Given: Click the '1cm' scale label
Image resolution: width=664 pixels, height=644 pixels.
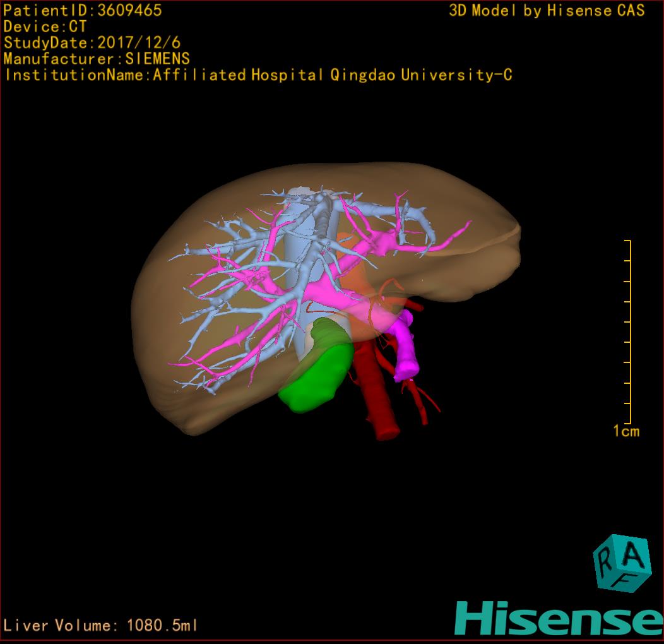Looking at the screenshot, I should coord(626,431).
